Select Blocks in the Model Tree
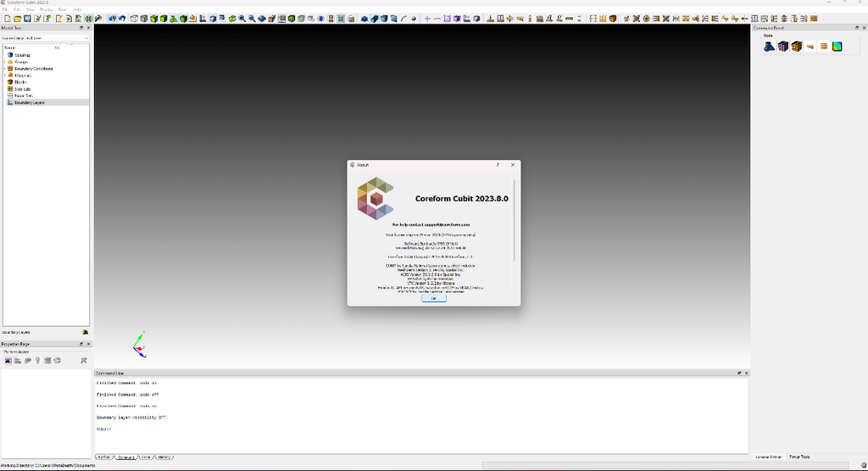 (x=20, y=82)
